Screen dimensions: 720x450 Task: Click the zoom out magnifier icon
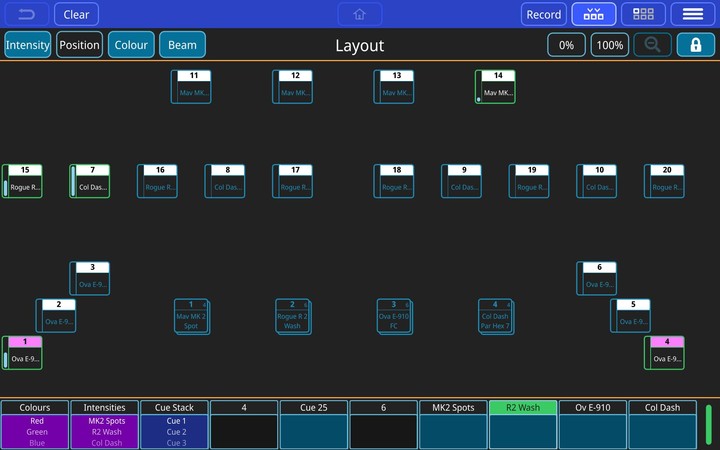[x=652, y=45]
